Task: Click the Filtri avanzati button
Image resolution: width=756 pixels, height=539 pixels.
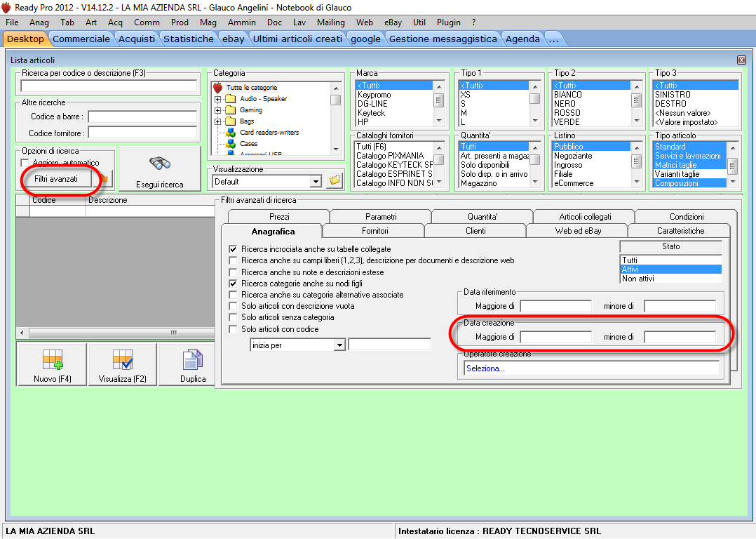Action: point(56,179)
